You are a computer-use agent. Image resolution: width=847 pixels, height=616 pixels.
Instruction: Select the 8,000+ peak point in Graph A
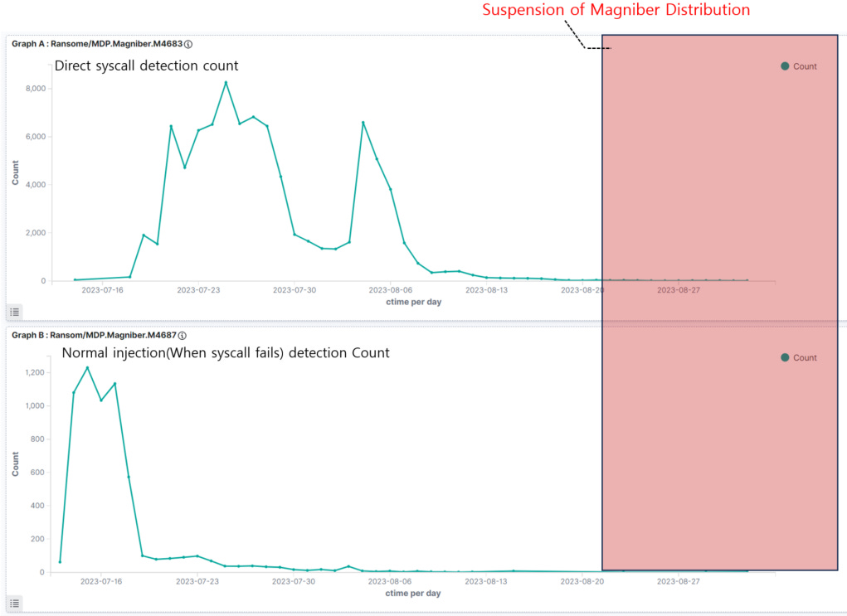(x=226, y=83)
